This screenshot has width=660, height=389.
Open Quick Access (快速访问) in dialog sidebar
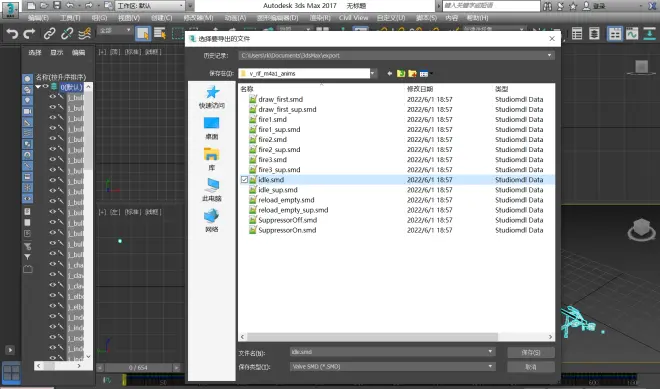212,98
